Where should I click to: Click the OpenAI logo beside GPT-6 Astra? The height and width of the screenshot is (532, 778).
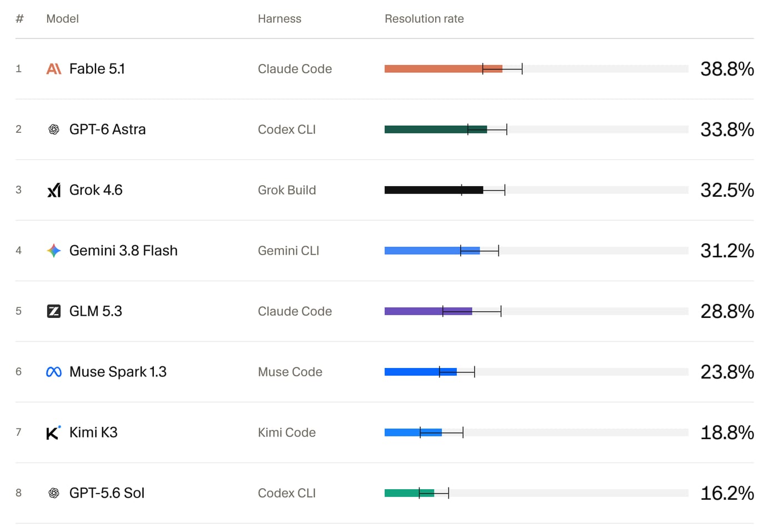(54, 130)
